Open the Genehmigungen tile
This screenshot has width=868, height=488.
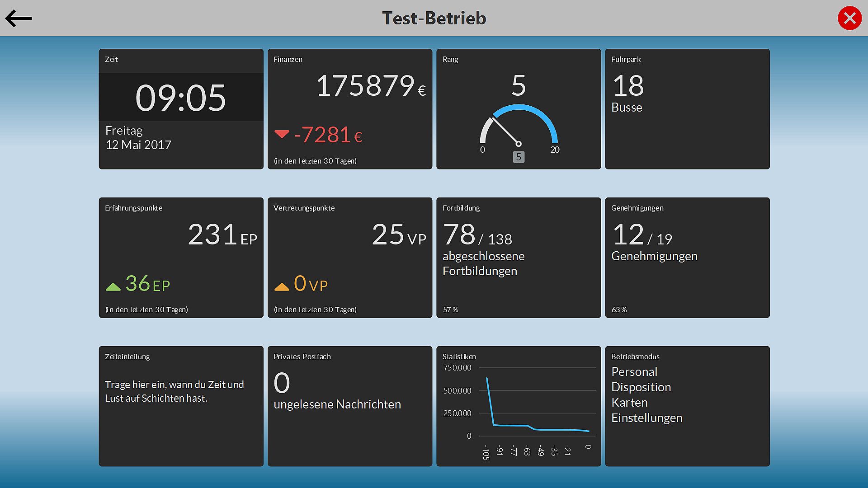687,258
